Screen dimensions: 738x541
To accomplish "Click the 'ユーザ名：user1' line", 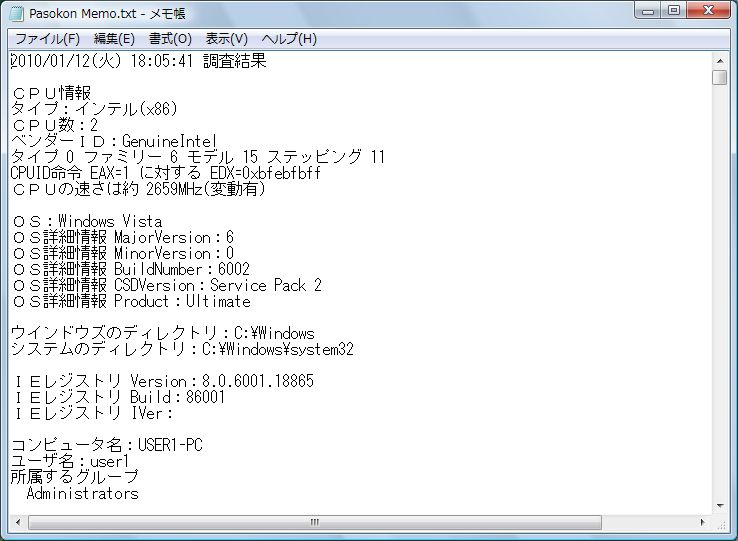I will [x=70, y=461].
